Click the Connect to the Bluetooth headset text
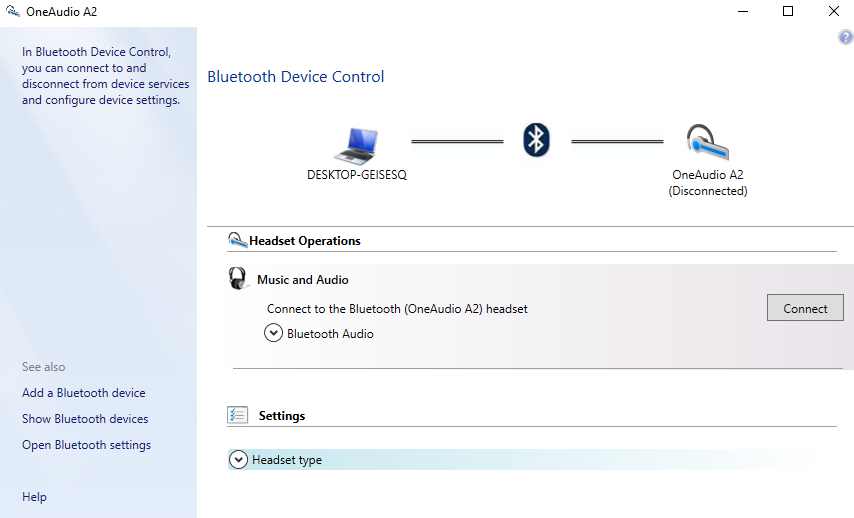This screenshot has width=854, height=518. 397,309
